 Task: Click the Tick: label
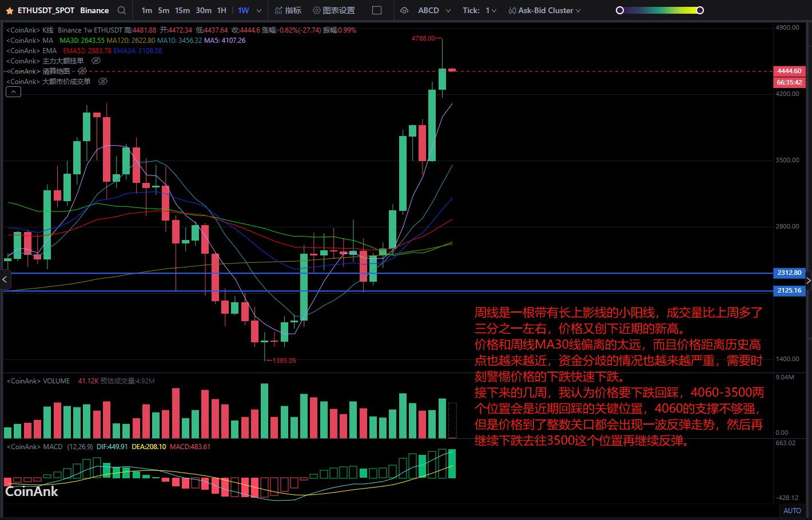click(x=471, y=10)
